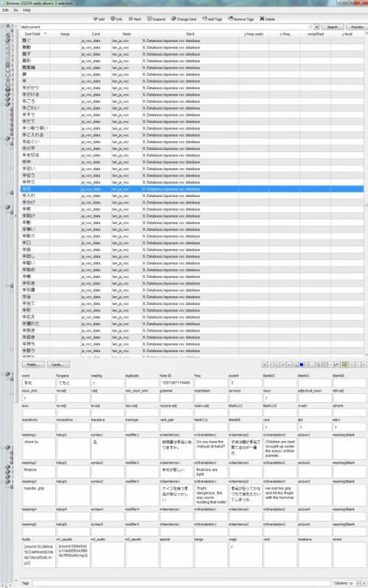This screenshot has width=368, height=588.
Task: Click the furigana field containing てもと
Action: (73, 383)
